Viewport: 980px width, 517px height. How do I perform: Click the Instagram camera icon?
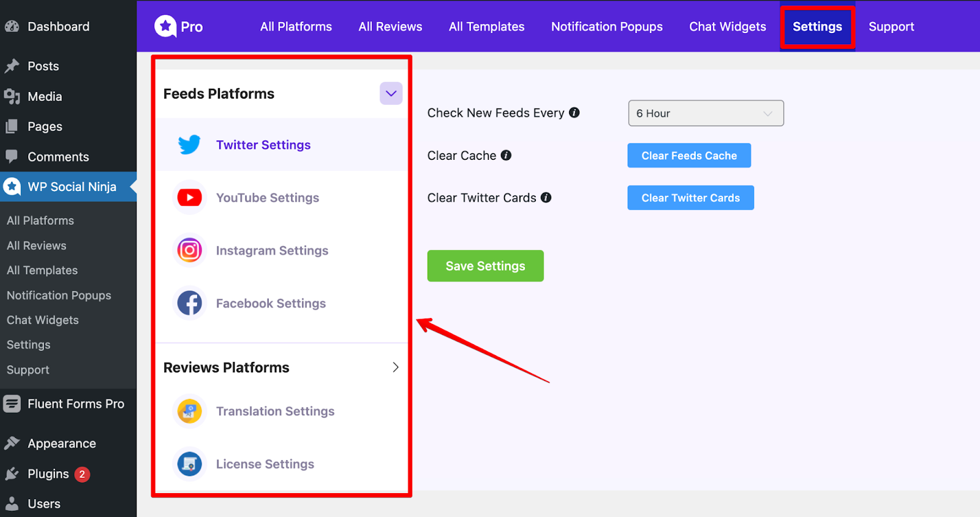pyautogui.click(x=189, y=250)
